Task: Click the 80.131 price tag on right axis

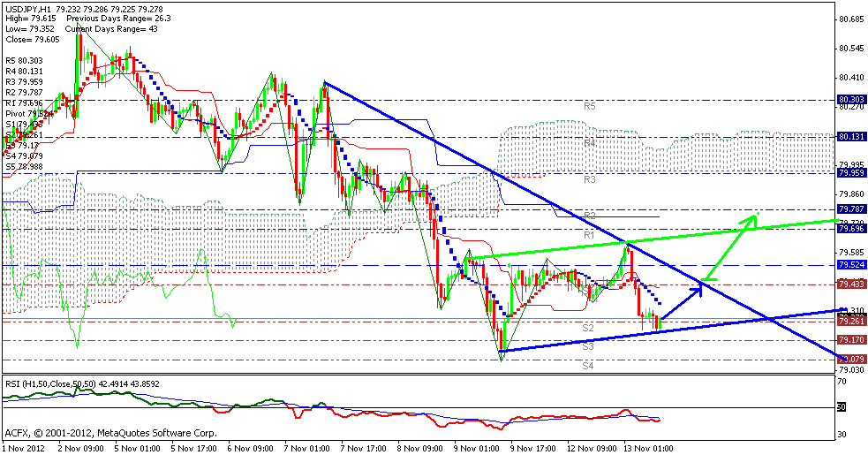Action: (x=851, y=137)
